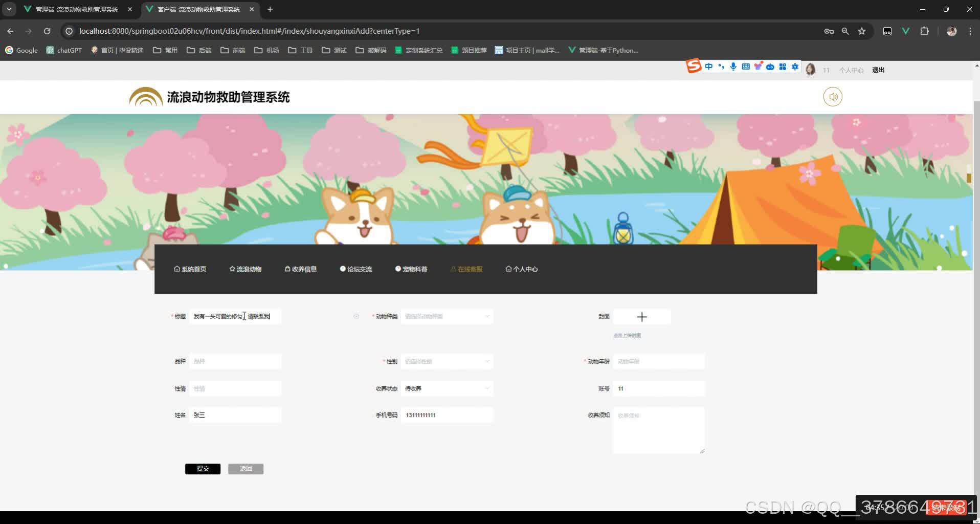
Task: Click 退出 logout link
Action: pos(878,70)
